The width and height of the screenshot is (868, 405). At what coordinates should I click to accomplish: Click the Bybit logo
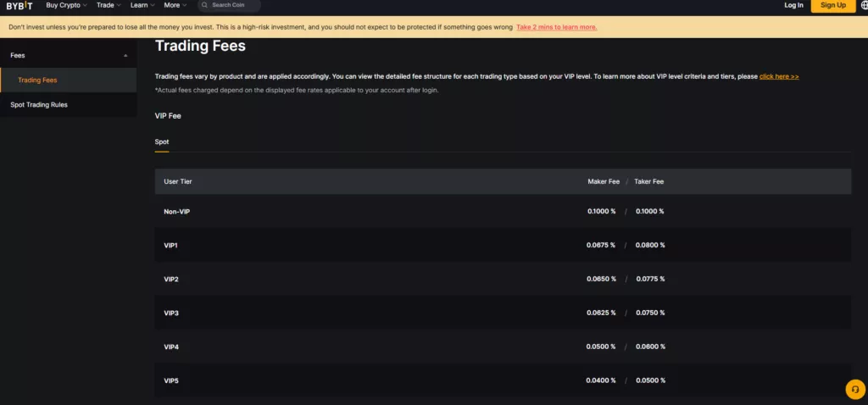point(19,6)
